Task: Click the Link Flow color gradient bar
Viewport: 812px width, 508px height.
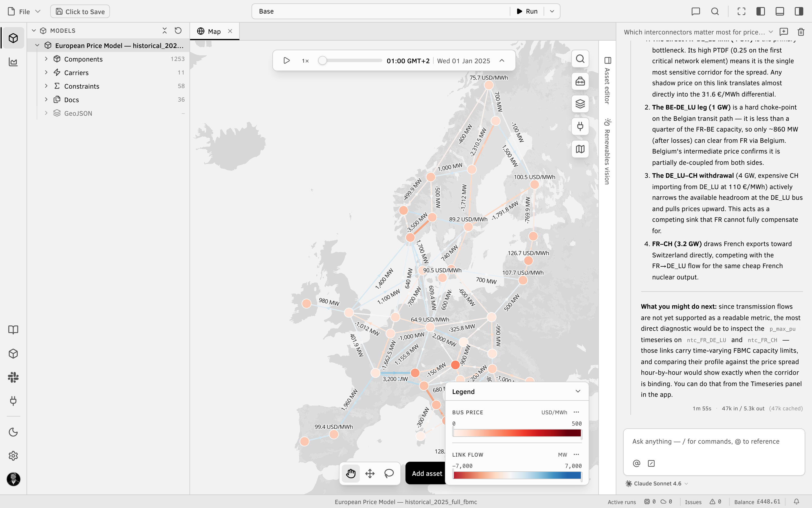Action: click(517, 475)
